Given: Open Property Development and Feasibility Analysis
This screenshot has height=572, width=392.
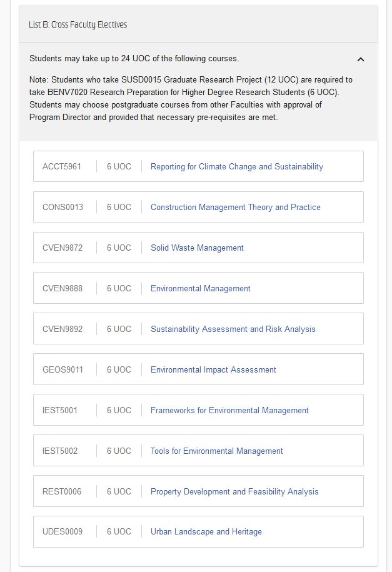Looking at the screenshot, I should 234,492.
